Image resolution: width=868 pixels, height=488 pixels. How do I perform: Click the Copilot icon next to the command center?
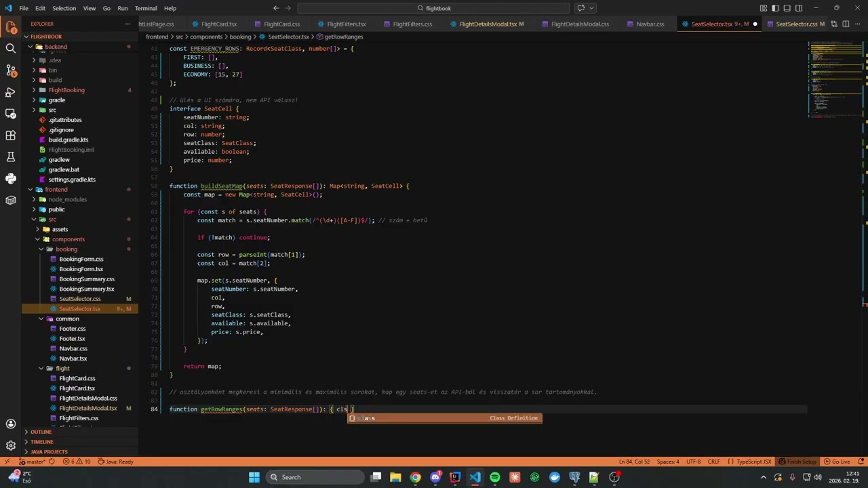[x=581, y=8]
